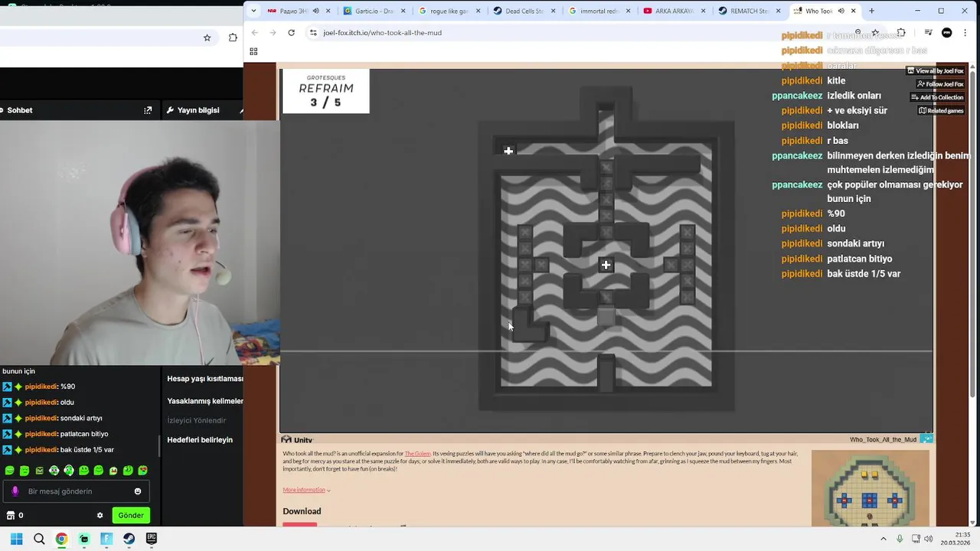Screen dimensions: 980x551
Task: Open chat settings gear icon
Action: 100,515
